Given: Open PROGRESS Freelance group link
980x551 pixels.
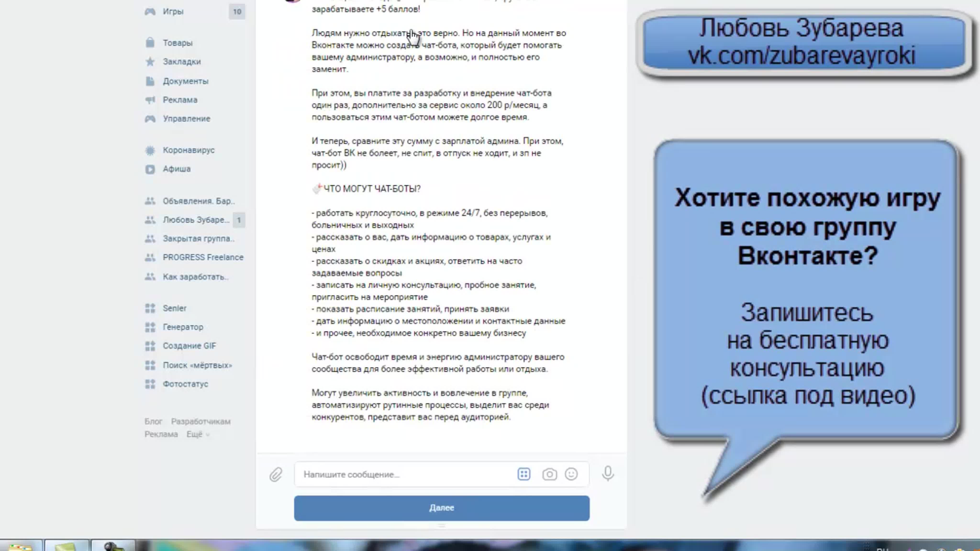Looking at the screenshot, I should click(203, 257).
